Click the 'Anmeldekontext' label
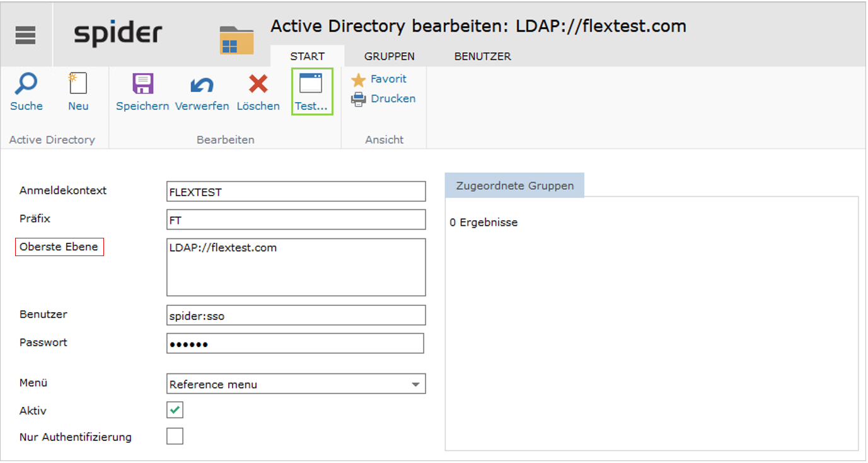The height and width of the screenshot is (463, 868). 63,190
